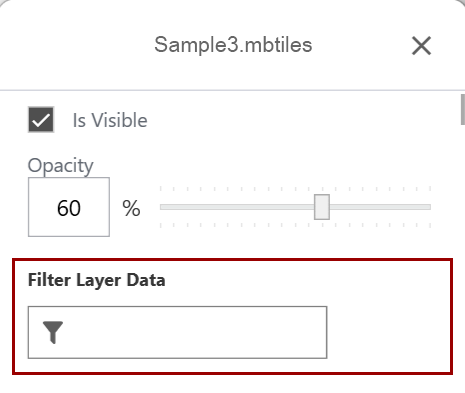Focus the Opacity value box showing 60
Viewport: 465px width, 393px height.
coord(69,207)
